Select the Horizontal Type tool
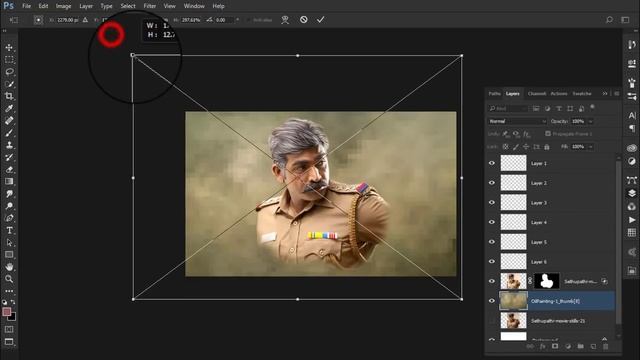This screenshot has height=360, width=640. 9,231
